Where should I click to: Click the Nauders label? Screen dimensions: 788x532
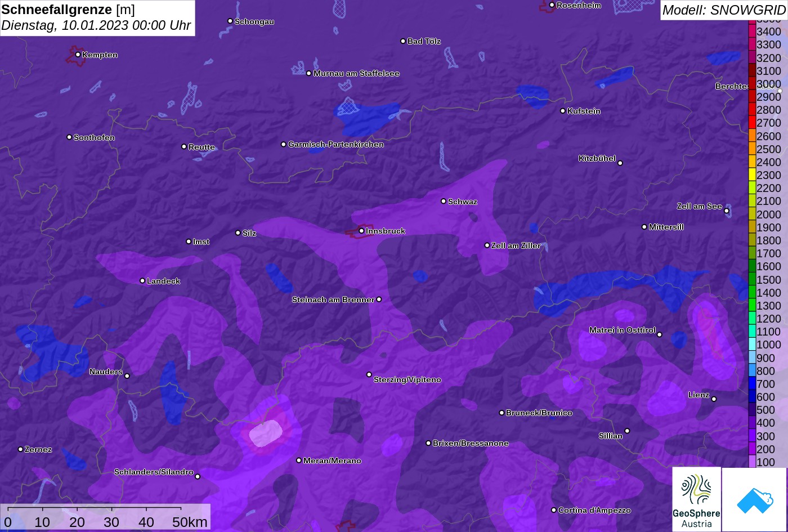(x=106, y=372)
